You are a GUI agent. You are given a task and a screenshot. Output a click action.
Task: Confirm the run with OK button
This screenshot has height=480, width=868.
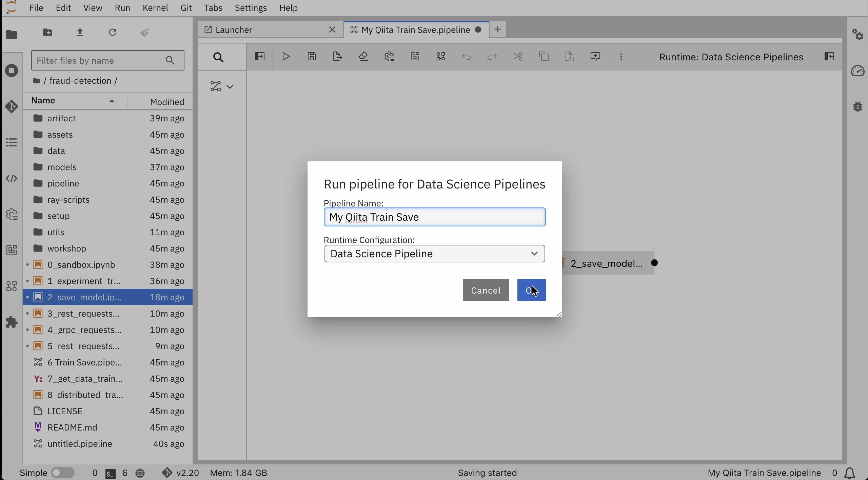pyautogui.click(x=531, y=291)
